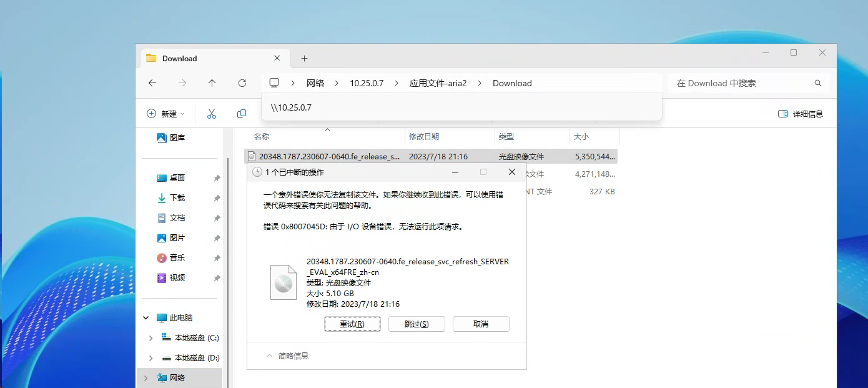Close the interrupted operation dialog

[512, 172]
